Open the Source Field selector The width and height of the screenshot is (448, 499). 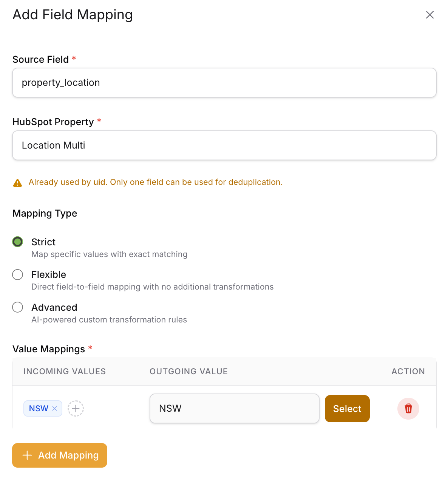point(224,82)
